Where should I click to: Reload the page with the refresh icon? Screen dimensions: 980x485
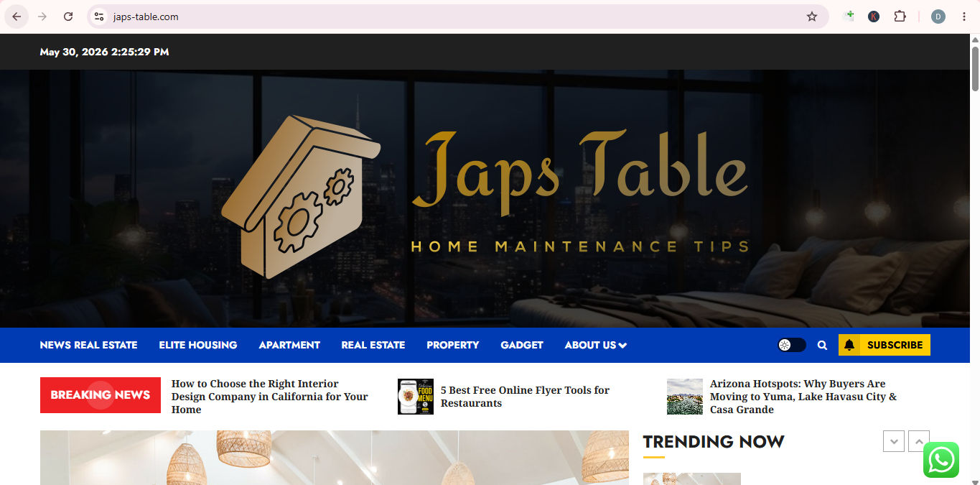68,17
